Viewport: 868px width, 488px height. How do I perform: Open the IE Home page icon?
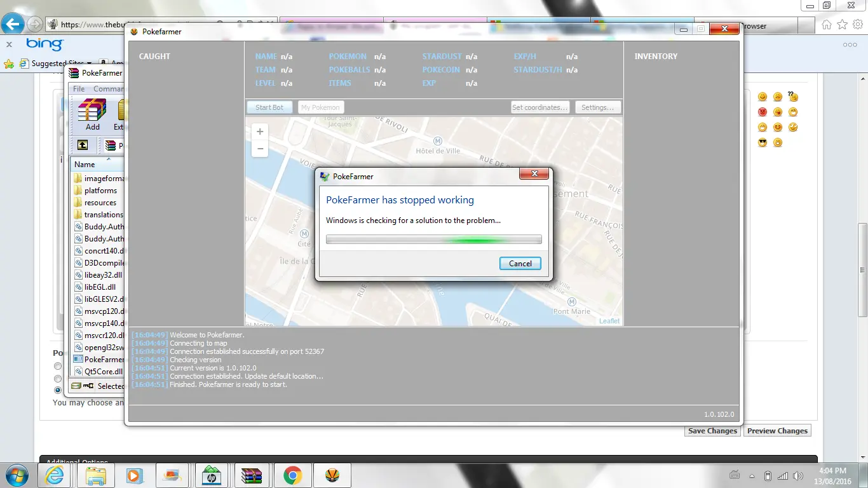coord(827,24)
